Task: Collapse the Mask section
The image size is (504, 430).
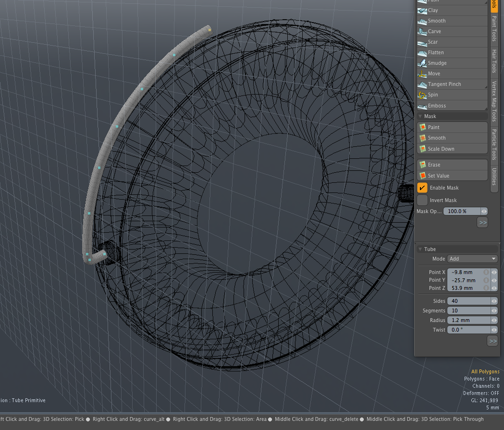Action: pos(420,116)
